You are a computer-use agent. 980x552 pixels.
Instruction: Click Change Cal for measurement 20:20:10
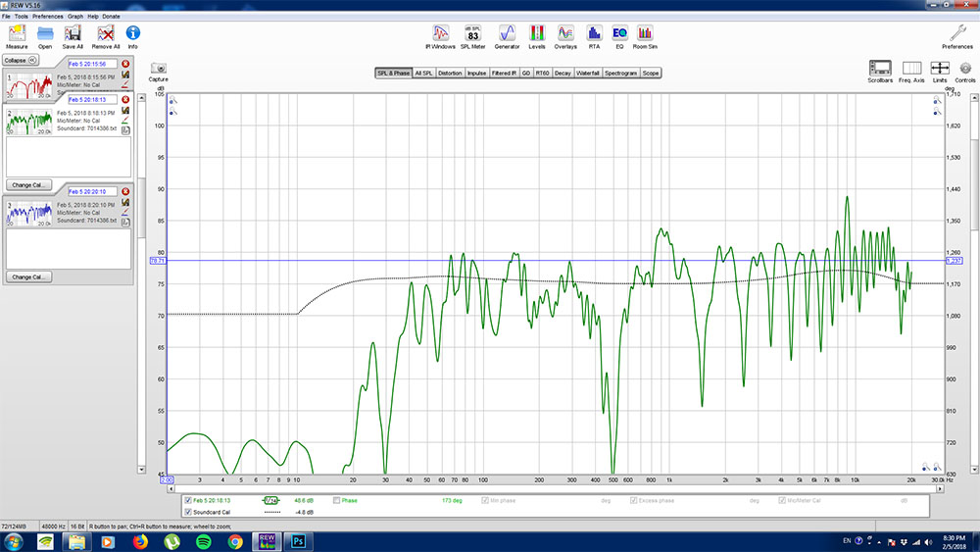[x=28, y=276]
